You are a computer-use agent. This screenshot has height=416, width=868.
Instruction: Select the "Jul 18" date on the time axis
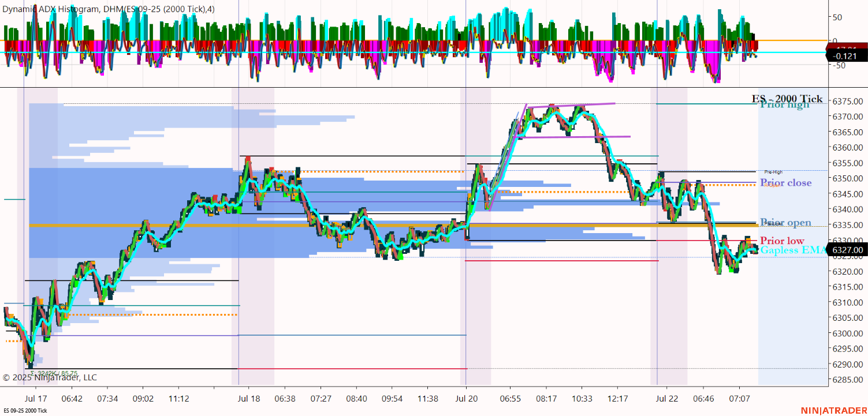click(x=249, y=399)
